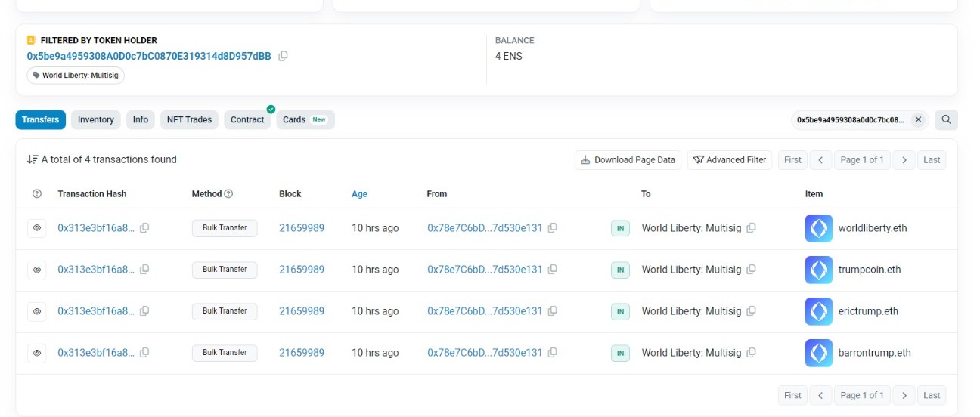980x417 pixels.
Task: Click the Method column help icon
Action: coord(229,194)
